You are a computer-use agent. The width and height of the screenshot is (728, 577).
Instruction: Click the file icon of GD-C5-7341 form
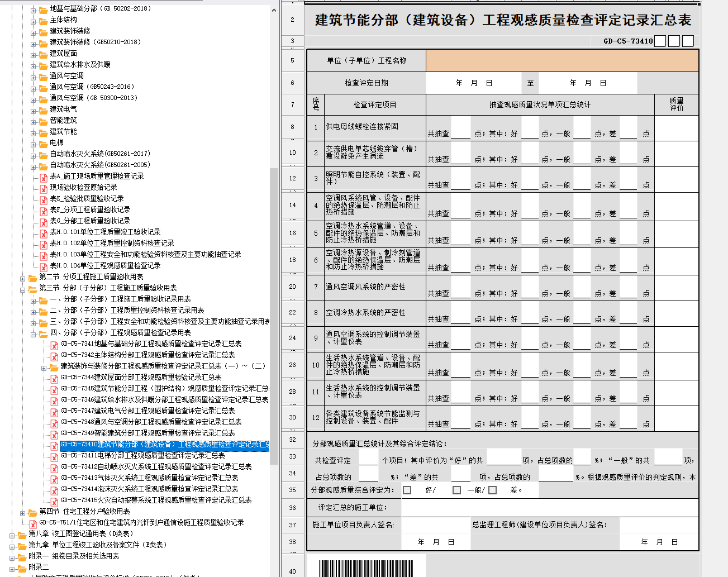click(54, 345)
